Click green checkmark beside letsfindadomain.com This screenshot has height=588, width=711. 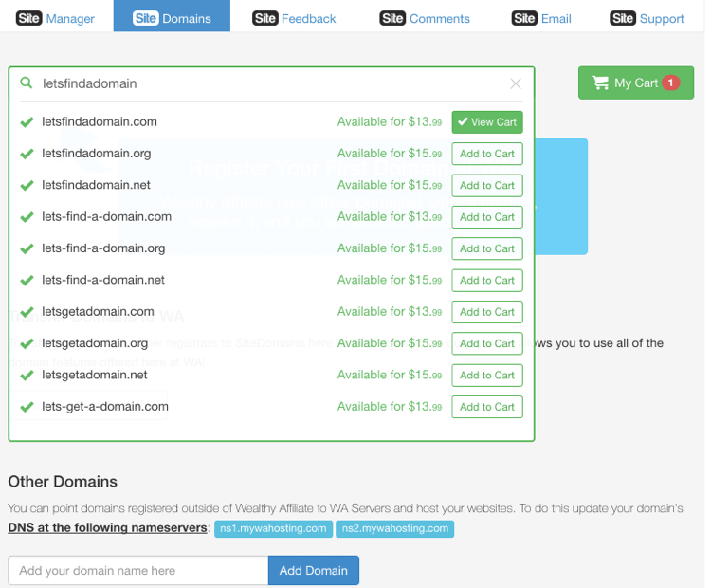tap(27, 122)
